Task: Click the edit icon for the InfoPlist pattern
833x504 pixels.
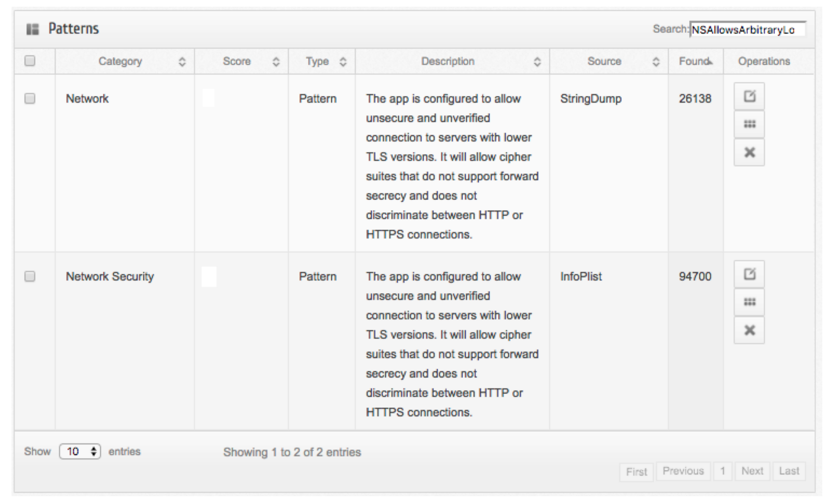Action: [x=749, y=274]
